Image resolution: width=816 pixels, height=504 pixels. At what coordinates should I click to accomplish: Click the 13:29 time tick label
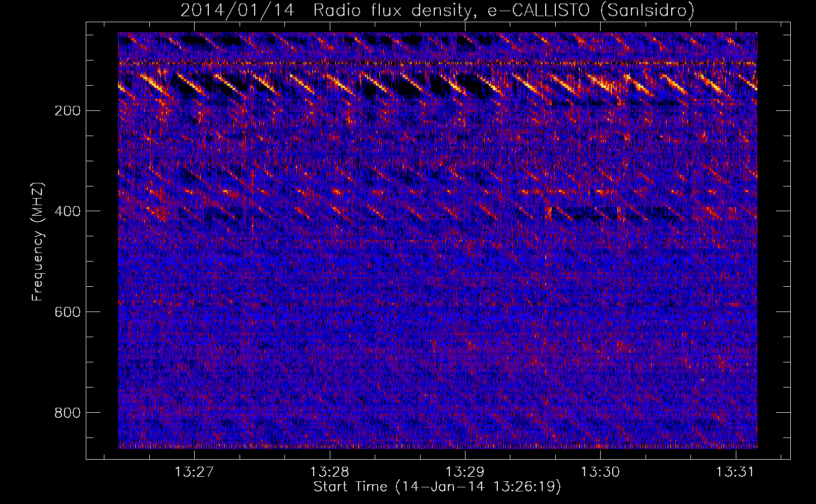[x=464, y=472]
